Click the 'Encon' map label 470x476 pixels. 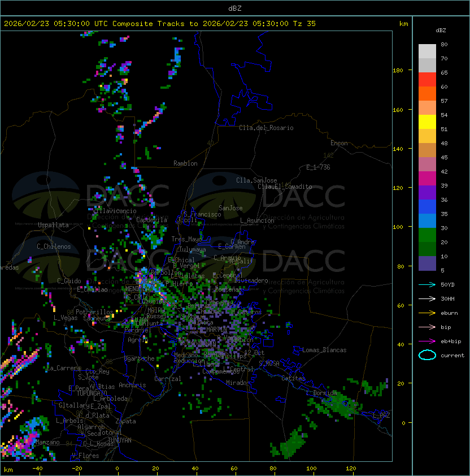coord(339,143)
